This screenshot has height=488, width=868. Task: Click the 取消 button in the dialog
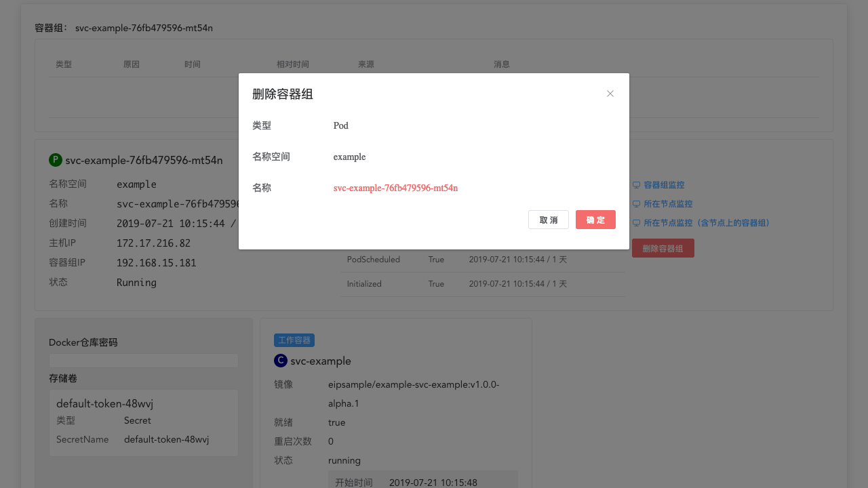(x=548, y=220)
